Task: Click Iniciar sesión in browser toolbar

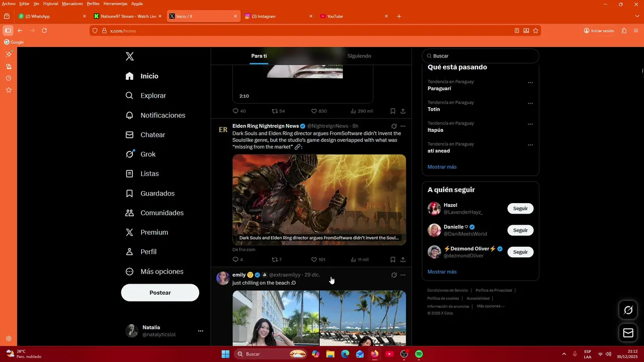Action: [599, 31]
